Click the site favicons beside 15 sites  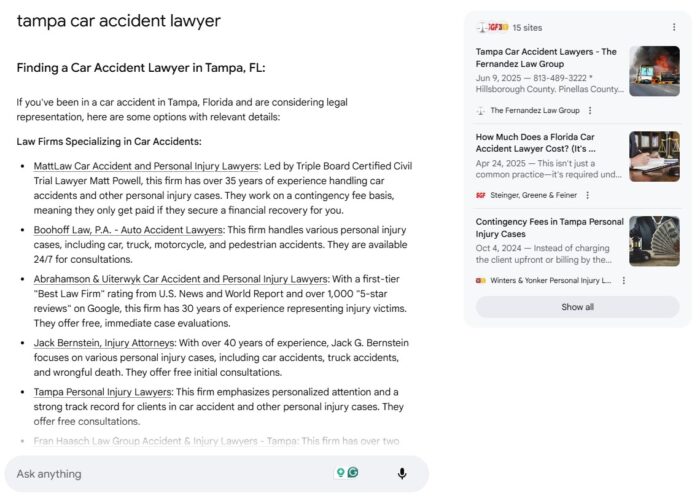(493, 27)
